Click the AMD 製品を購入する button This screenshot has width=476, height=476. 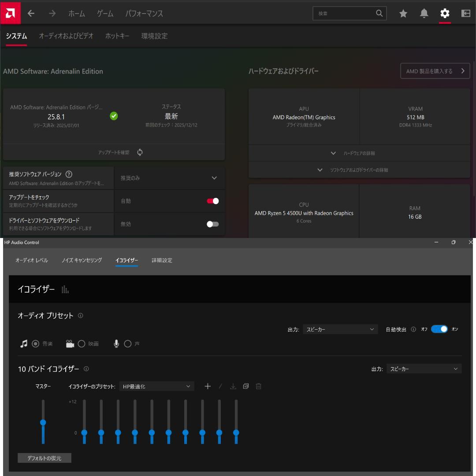(435, 71)
